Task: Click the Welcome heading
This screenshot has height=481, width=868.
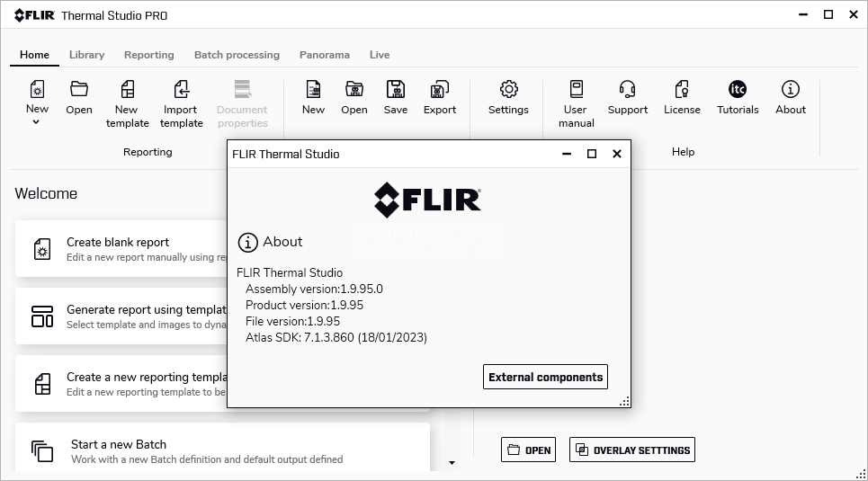Action: point(46,193)
